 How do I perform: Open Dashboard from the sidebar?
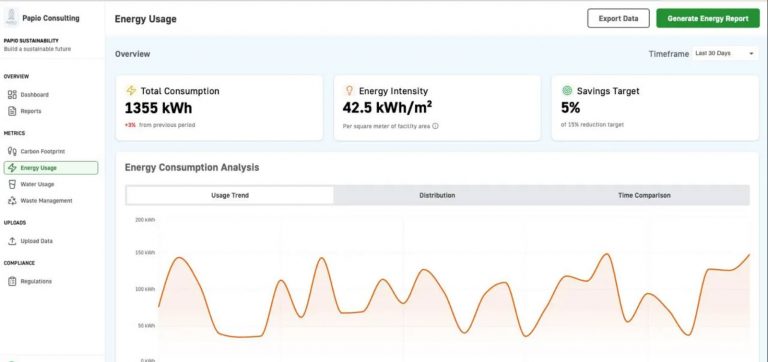click(x=51, y=95)
